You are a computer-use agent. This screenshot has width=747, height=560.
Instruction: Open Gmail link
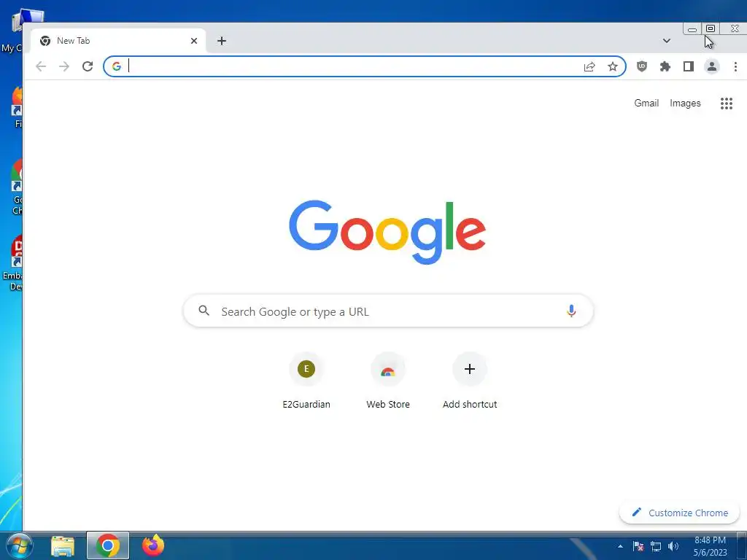click(x=646, y=104)
